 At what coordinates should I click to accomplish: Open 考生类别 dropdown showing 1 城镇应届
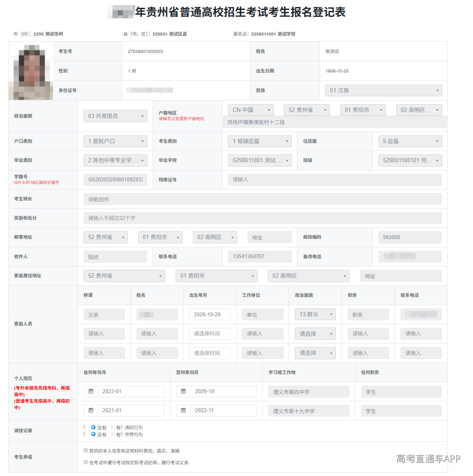[260, 141]
